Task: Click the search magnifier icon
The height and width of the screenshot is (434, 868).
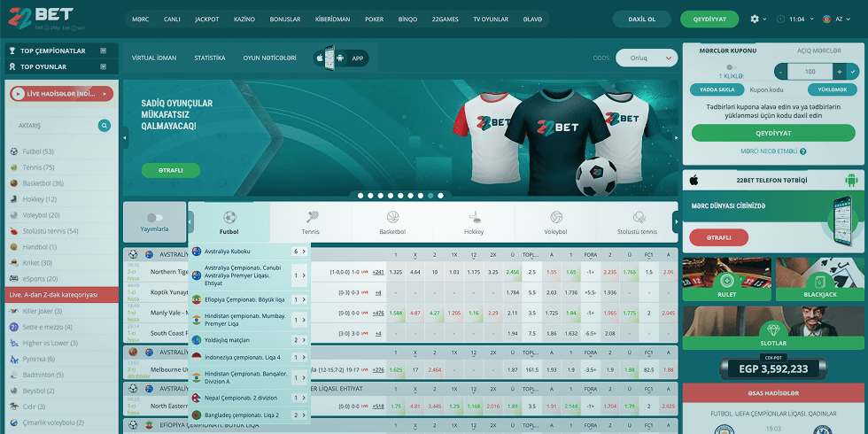Action: [105, 126]
